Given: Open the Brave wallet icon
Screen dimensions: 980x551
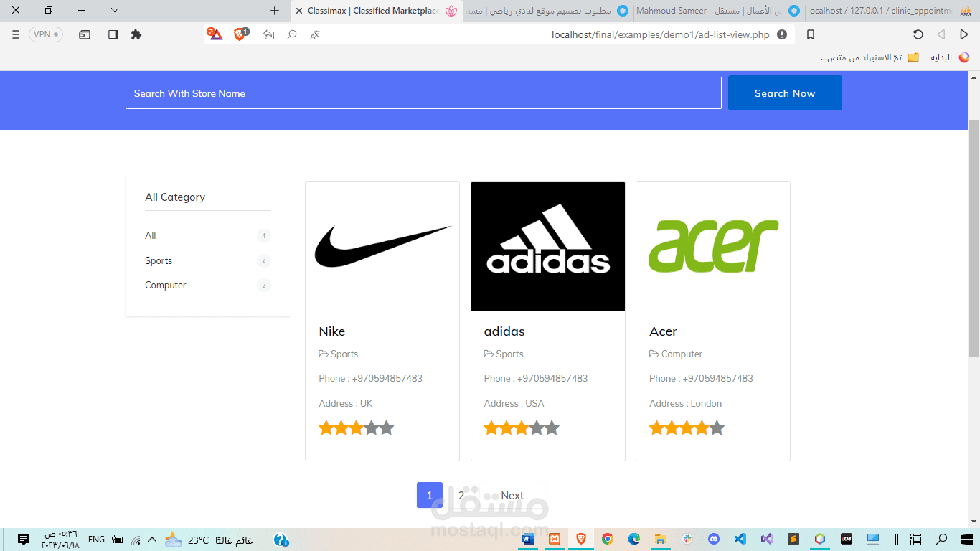Looking at the screenshot, I should [85, 34].
